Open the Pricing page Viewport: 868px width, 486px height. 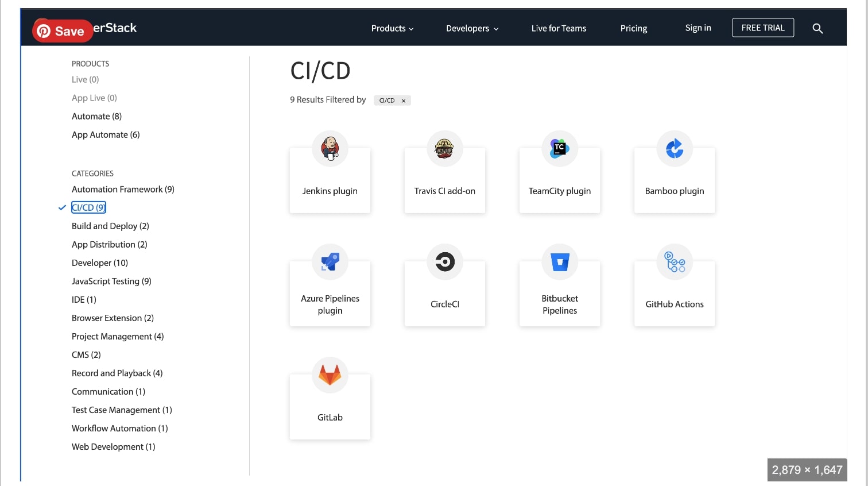[633, 28]
